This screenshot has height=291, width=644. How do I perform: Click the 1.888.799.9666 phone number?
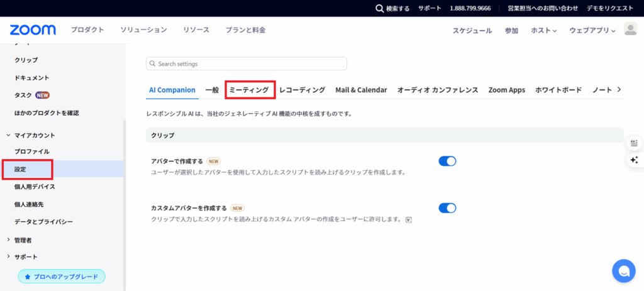(x=470, y=8)
